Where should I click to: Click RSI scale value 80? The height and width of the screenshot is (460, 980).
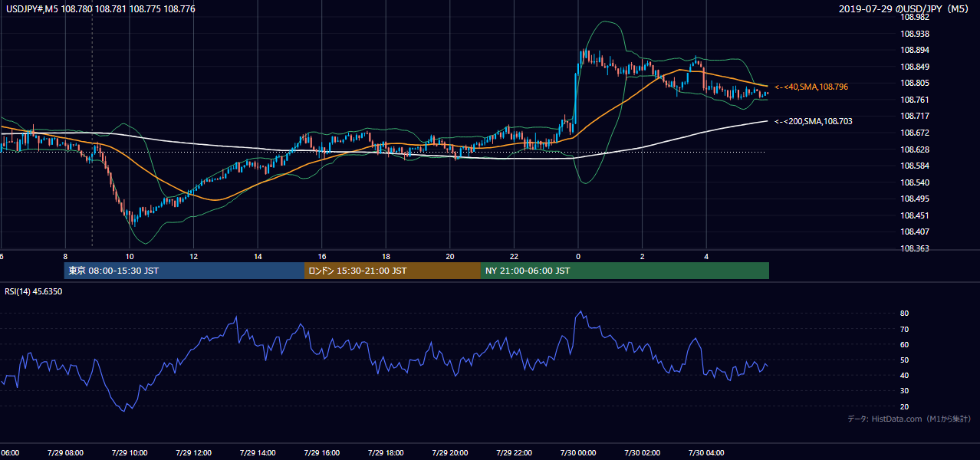[x=905, y=314]
